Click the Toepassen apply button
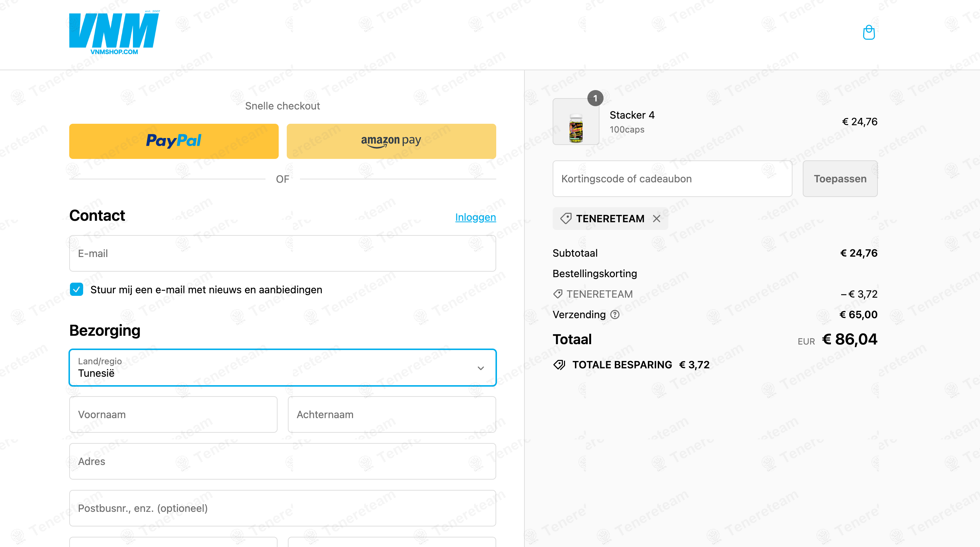This screenshot has width=980, height=547. 840,178
